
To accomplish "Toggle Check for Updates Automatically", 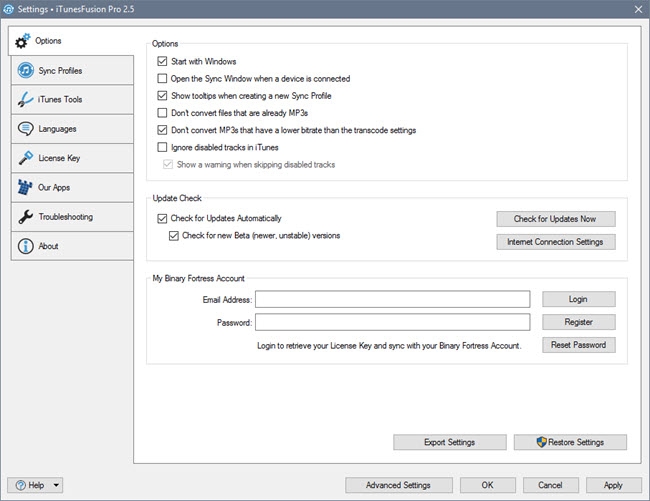I will pyautogui.click(x=162, y=218).
